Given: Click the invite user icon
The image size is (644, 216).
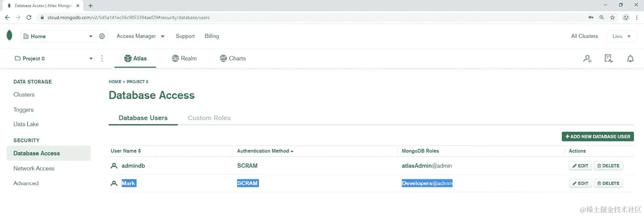Looking at the screenshot, I should pos(588,59).
